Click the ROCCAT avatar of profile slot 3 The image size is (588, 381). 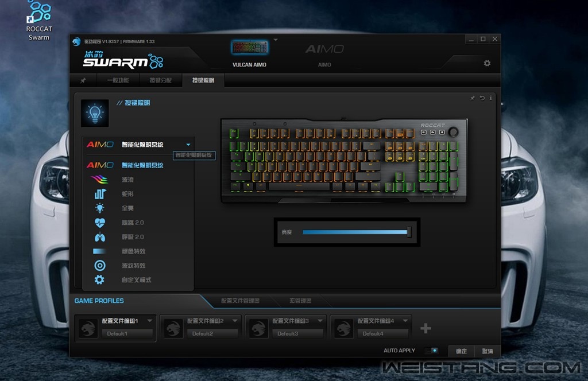coord(258,328)
